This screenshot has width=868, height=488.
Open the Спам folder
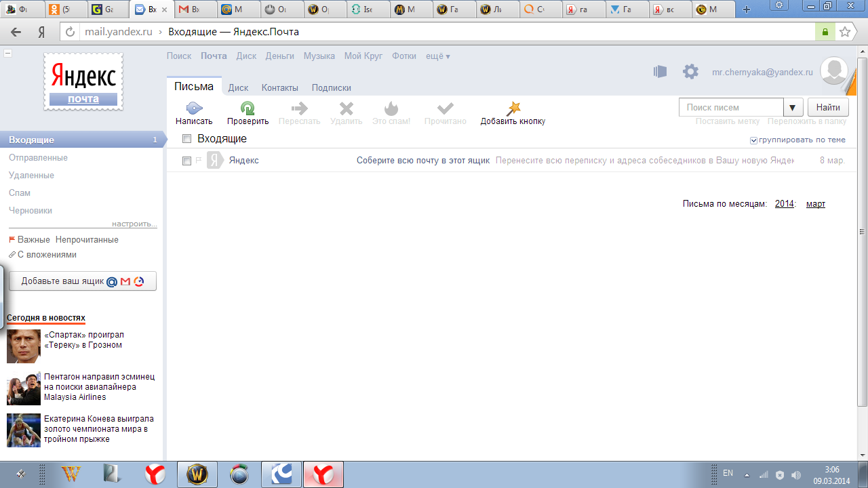point(20,192)
